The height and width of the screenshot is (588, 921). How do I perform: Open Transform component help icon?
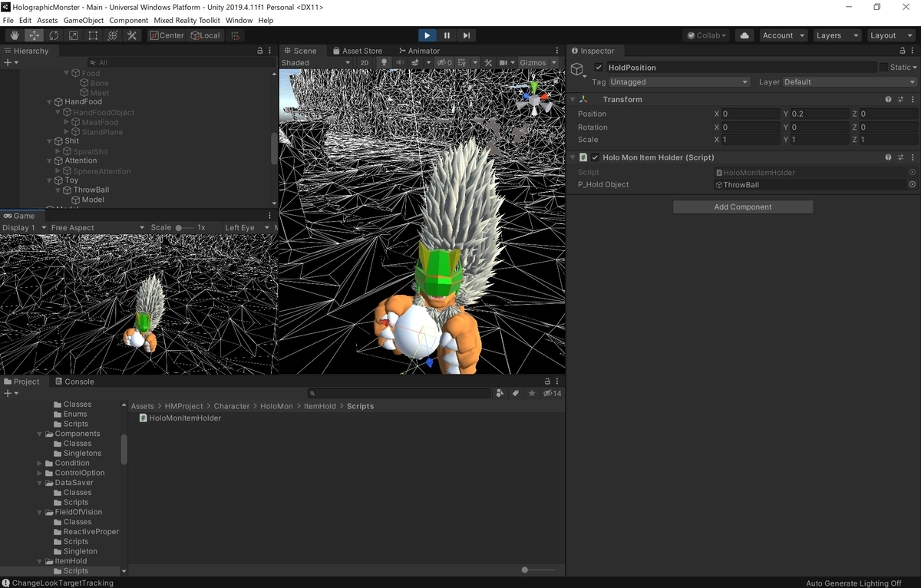coord(888,100)
